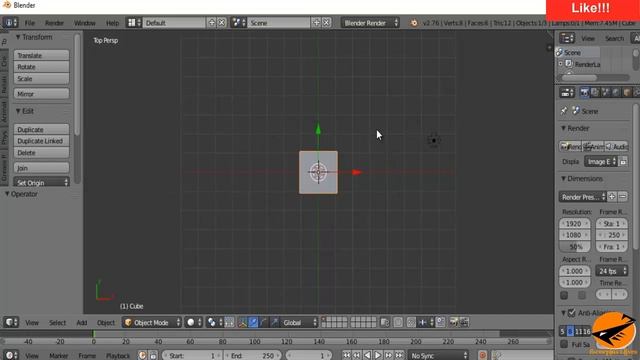The height and width of the screenshot is (360, 640).
Task: Click the screen layout browse icon
Action: 134,22
